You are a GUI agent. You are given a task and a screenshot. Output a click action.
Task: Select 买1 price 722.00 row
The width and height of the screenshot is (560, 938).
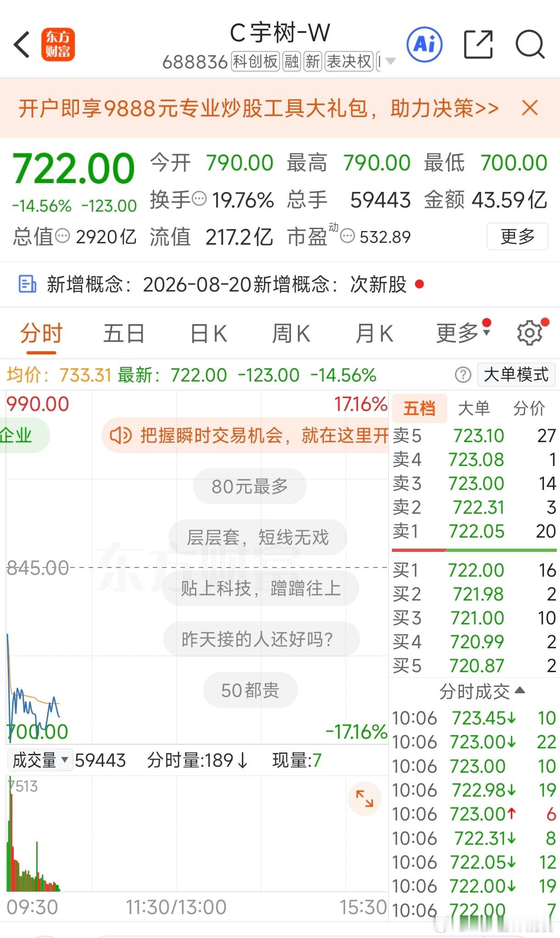point(474,570)
